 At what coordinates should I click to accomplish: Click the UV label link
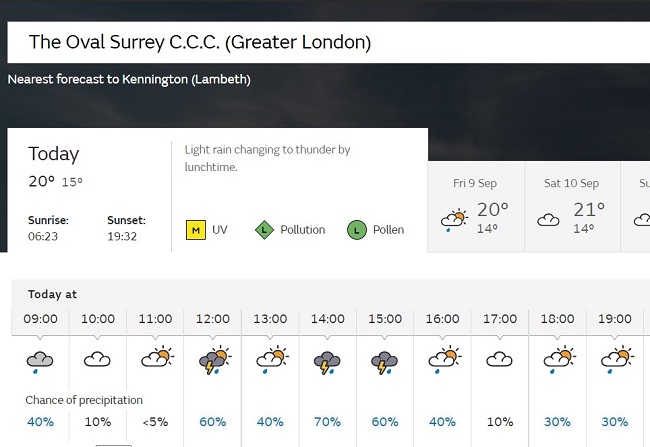tap(220, 230)
